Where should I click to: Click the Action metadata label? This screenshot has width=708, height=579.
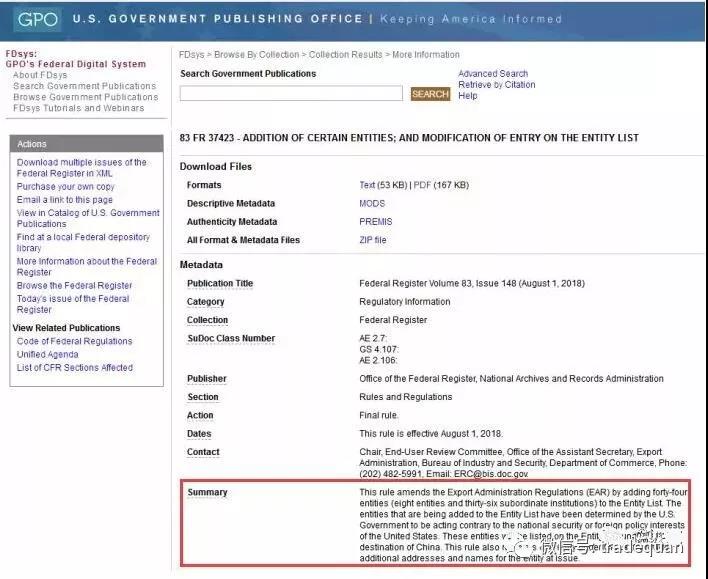click(x=200, y=416)
